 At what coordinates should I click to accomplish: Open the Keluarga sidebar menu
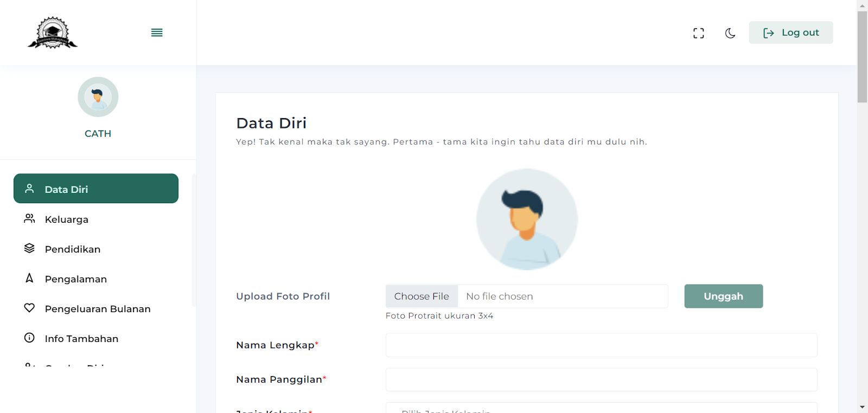(66, 220)
